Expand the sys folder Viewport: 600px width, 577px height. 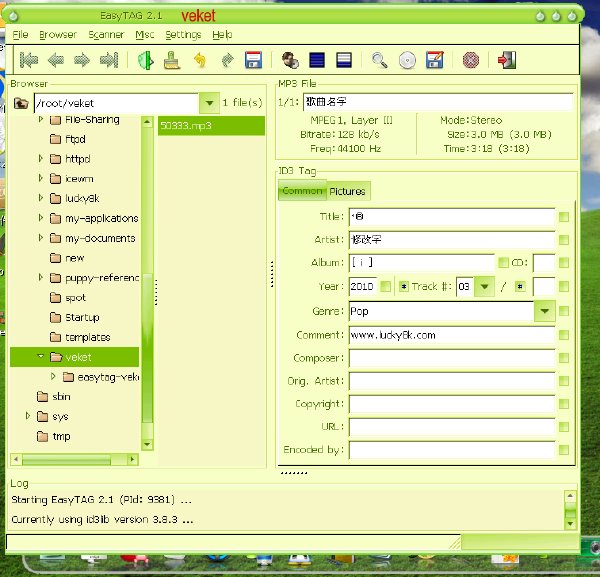(28, 416)
